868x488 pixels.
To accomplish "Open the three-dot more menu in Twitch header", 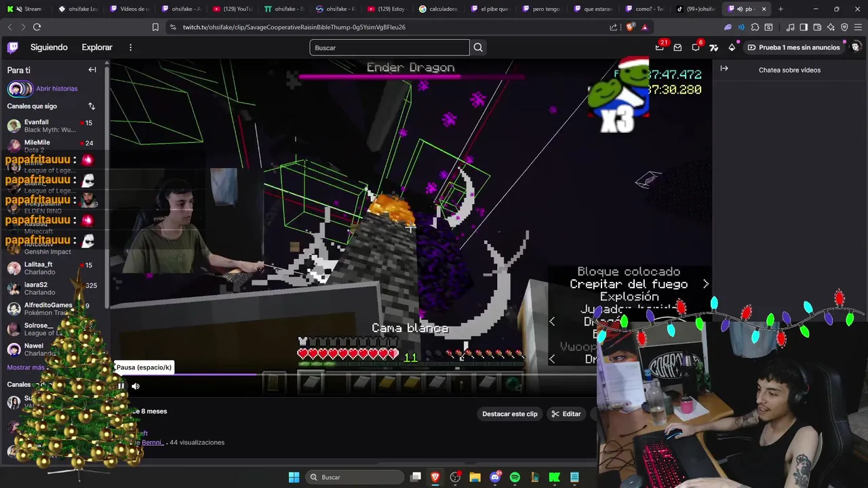I will click(x=130, y=47).
